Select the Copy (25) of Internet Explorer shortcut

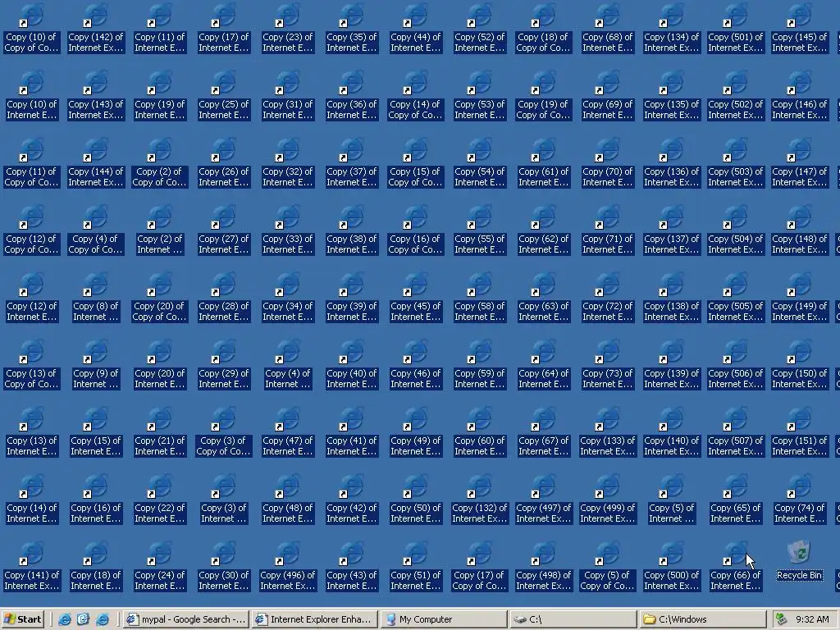click(223, 95)
